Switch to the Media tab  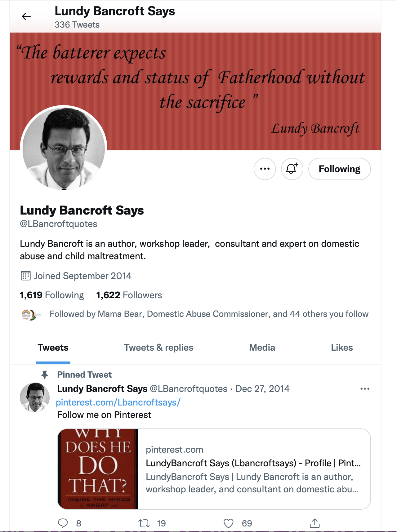262,348
